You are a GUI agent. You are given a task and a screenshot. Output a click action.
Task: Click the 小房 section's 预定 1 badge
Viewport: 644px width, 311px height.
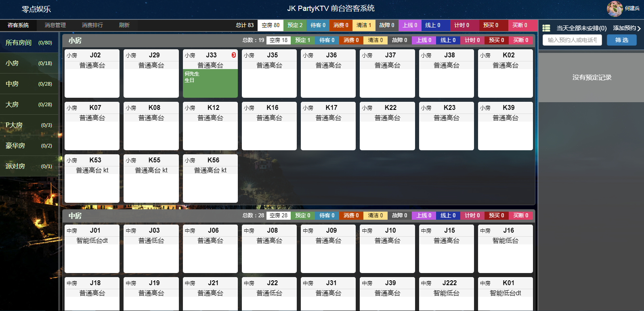pyautogui.click(x=302, y=40)
